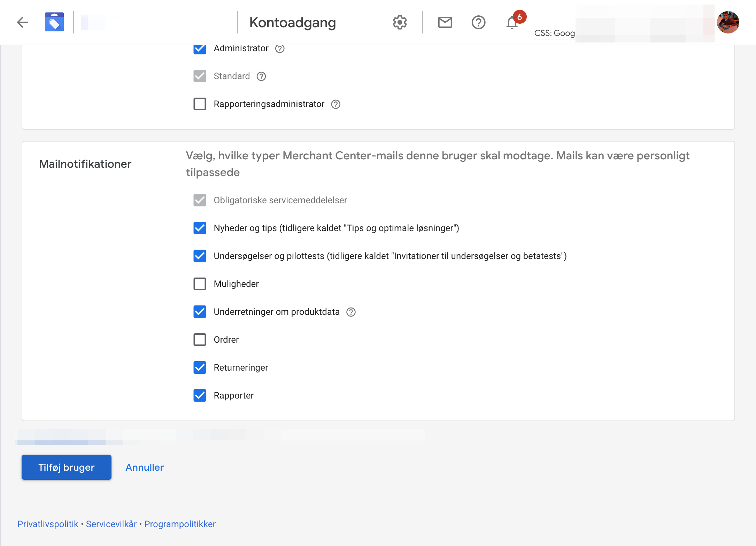Click the Mailnotifikationer section heading

[x=85, y=164]
